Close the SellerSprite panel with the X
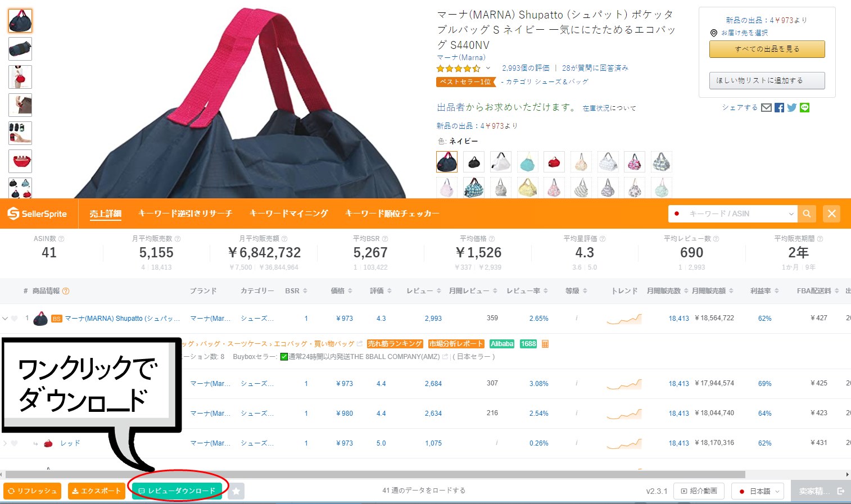The height and width of the screenshot is (504, 851). tap(832, 214)
